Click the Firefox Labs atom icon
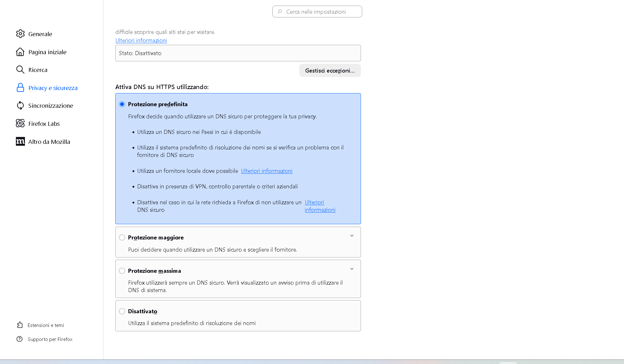624x364 pixels. coord(20,124)
